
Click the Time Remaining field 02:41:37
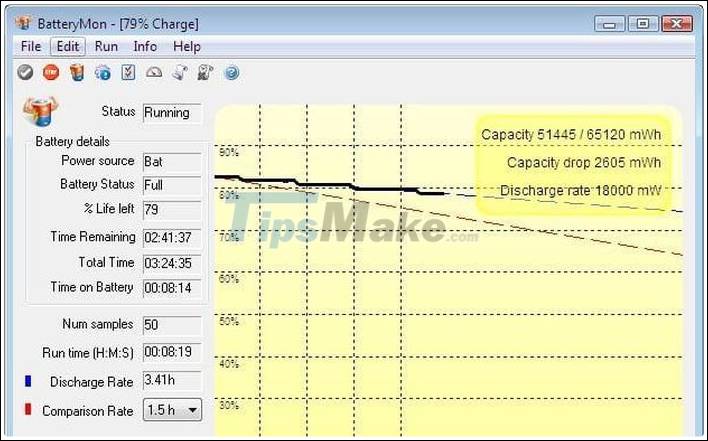click(x=172, y=237)
